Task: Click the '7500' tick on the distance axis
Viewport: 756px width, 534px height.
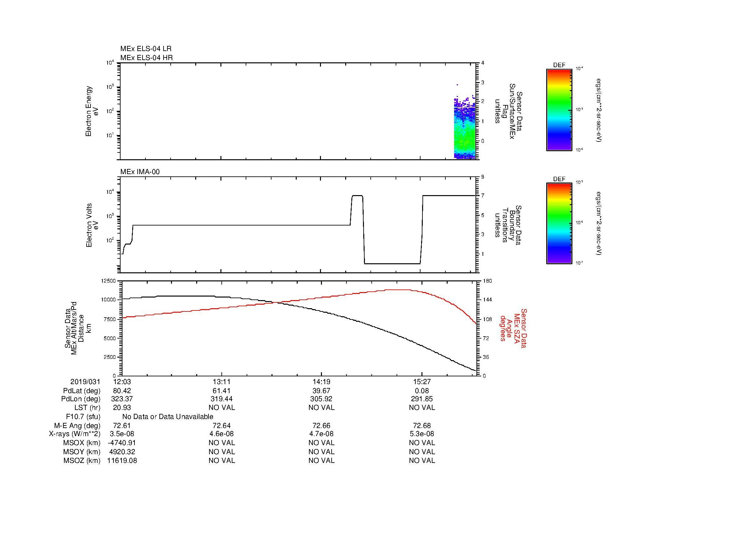Action: [110, 319]
